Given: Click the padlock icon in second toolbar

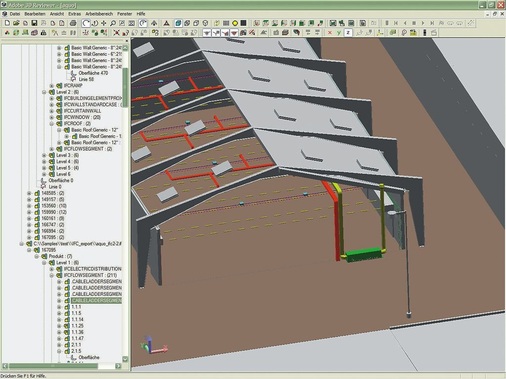Looking at the screenshot, I should pyautogui.click(x=43, y=33).
